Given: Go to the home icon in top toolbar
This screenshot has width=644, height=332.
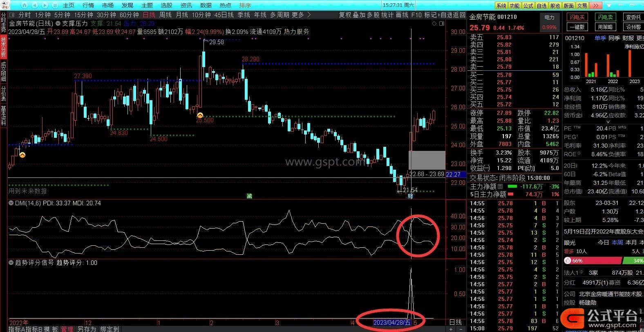Looking at the screenshot, I should click(x=25, y=5).
